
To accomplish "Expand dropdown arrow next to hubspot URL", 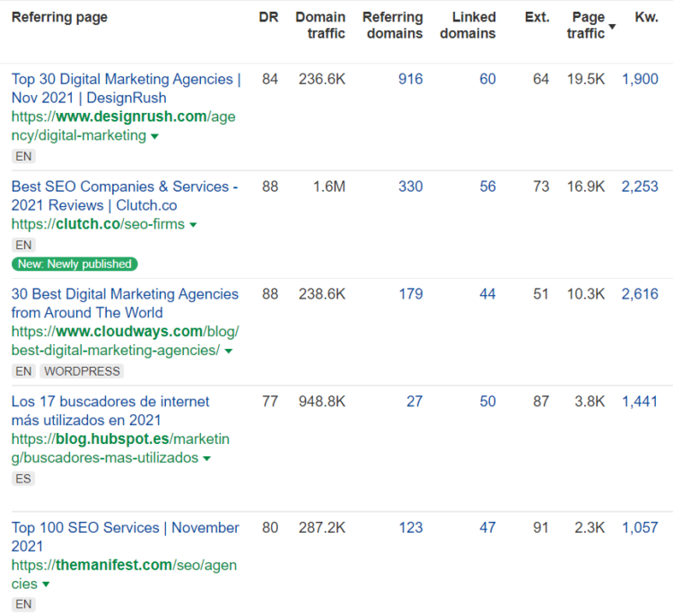I will 207,458.
